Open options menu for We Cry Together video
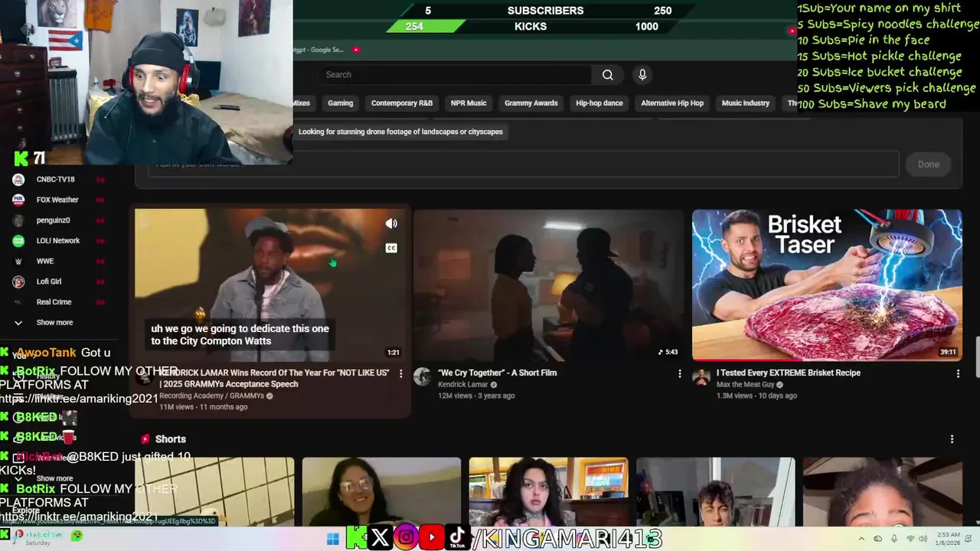Image resolution: width=980 pixels, height=551 pixels. click(x=679, y=373)
